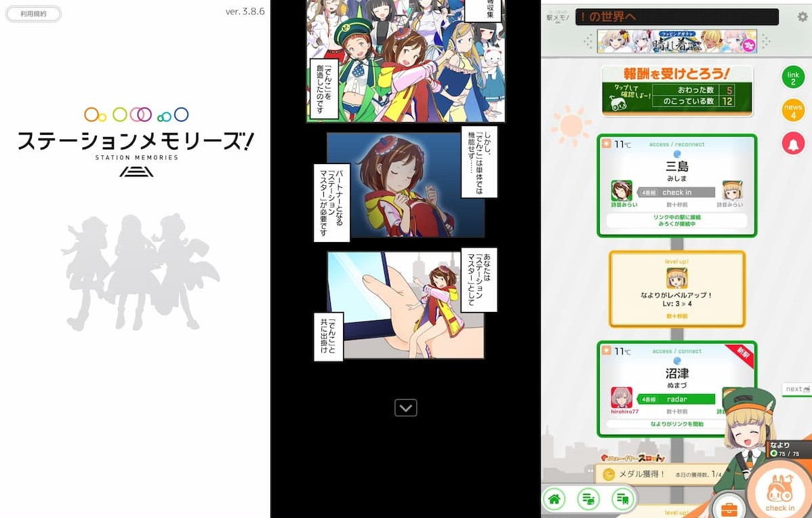The width and height of the screenshot is (812, 518).
Task: Tap the scrolling の世界へ ticker display
Action: click(677, 16)
